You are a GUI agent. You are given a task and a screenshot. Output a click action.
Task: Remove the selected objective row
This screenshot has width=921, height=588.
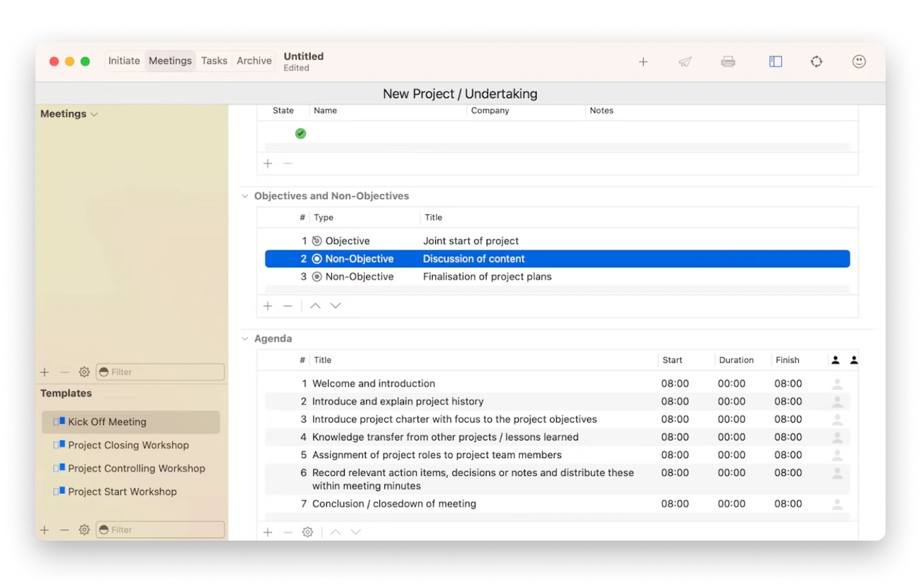pos(288,306)
